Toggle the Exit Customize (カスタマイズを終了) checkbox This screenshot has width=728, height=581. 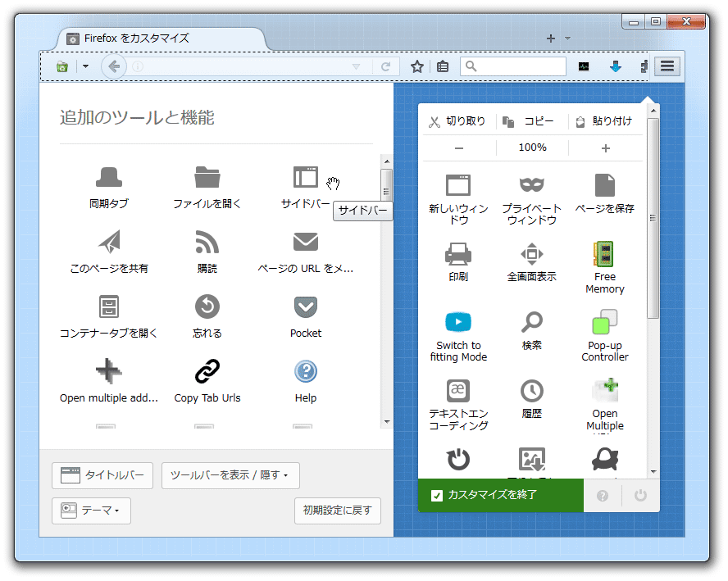click(436, 496)
